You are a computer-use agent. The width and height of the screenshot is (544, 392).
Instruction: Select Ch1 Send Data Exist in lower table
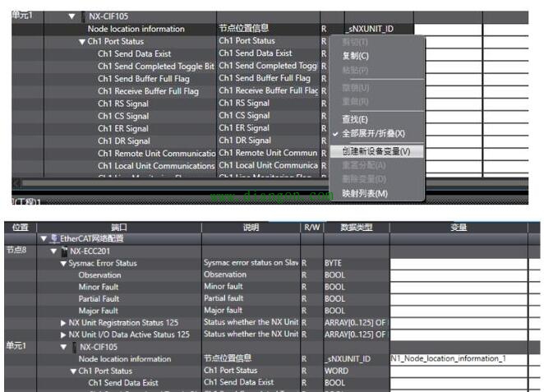(x=123, y=383)
